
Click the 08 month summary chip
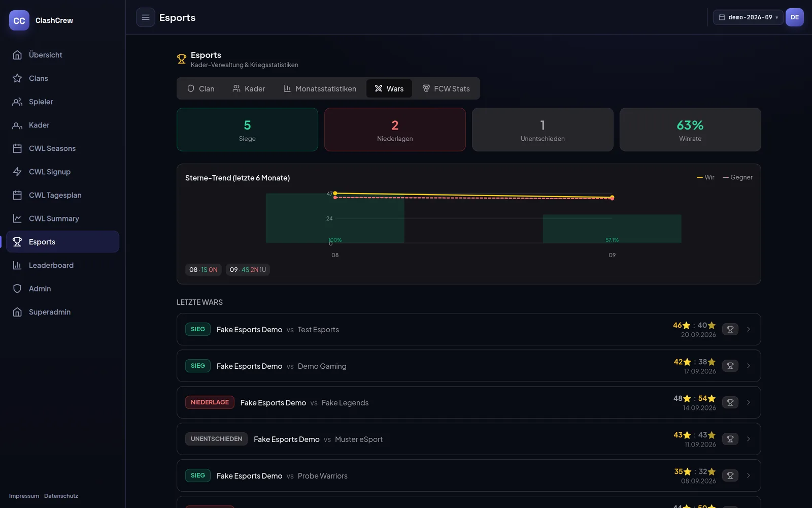pos(203,270)
